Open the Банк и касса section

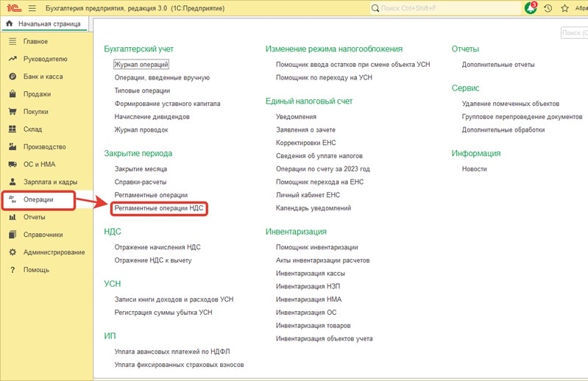pyautogui.click(x=43, y=76)
